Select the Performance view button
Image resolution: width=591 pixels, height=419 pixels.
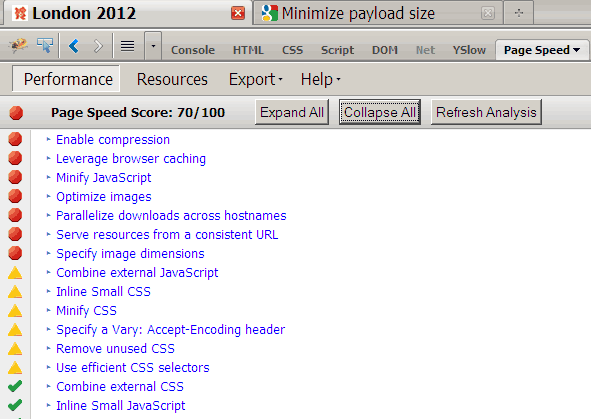(x=66, y=79)
